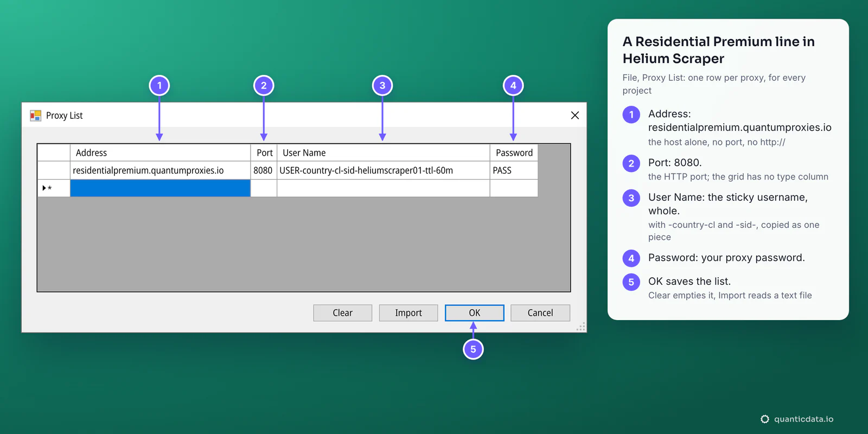
Task: Click the Proxy List window title text
Action: pos(65,116)
